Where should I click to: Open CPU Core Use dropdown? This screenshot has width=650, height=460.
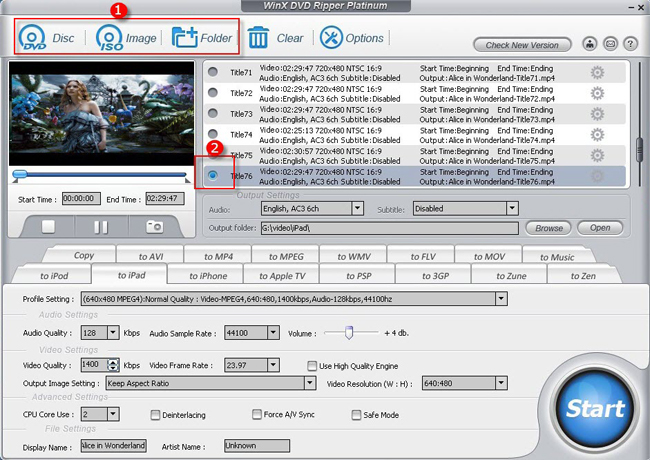(113, 414)
